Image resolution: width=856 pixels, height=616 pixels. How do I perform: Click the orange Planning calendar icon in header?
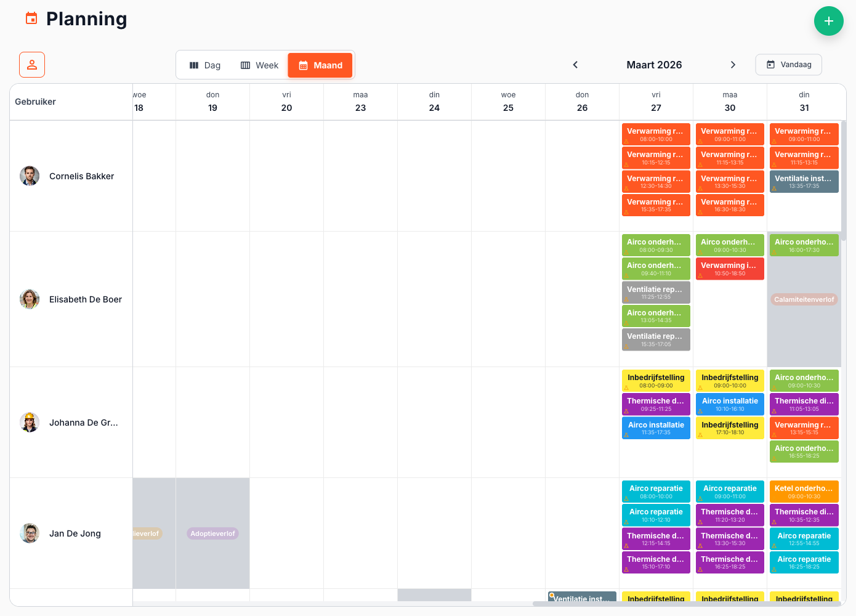pyautogui.click(x=31, y=18)
